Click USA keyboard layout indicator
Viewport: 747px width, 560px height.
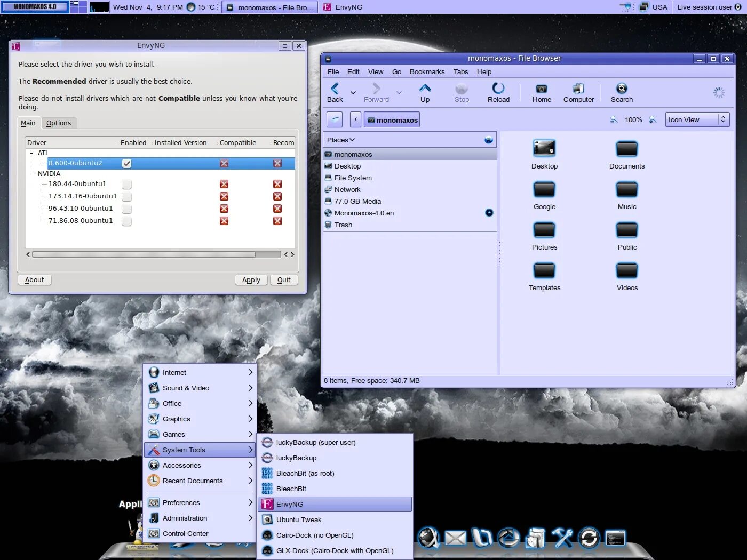tap(654, 7)
